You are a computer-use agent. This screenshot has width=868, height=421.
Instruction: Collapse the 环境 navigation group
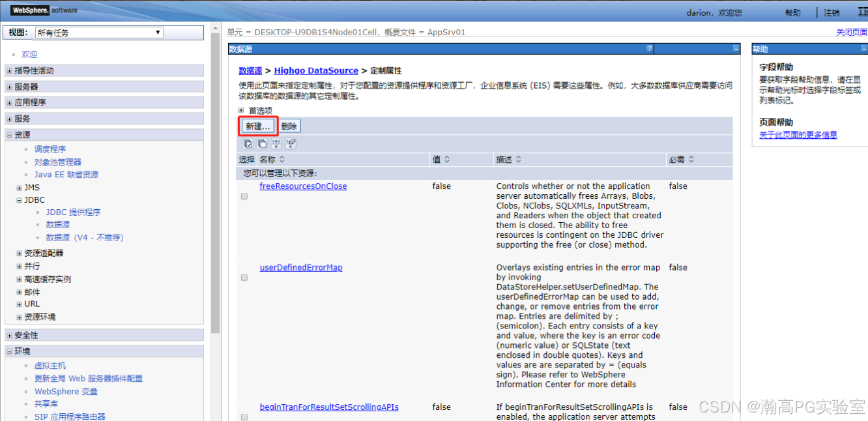[9, 351]
